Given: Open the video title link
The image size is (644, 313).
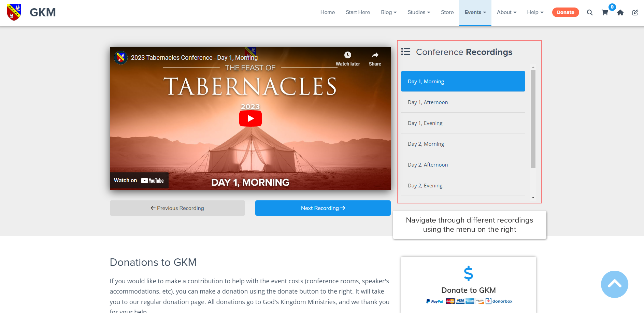Looking at the screenshot, I should point(194,58).
